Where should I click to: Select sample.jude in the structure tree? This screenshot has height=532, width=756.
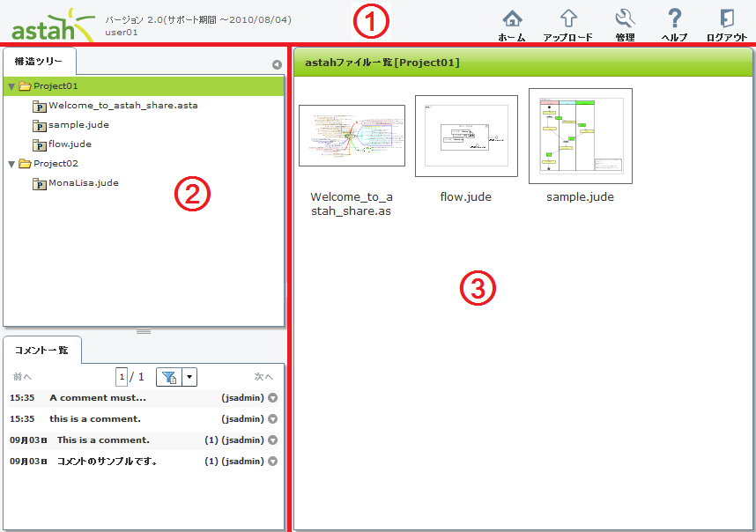pyautogui.click(x=78, y=125)
